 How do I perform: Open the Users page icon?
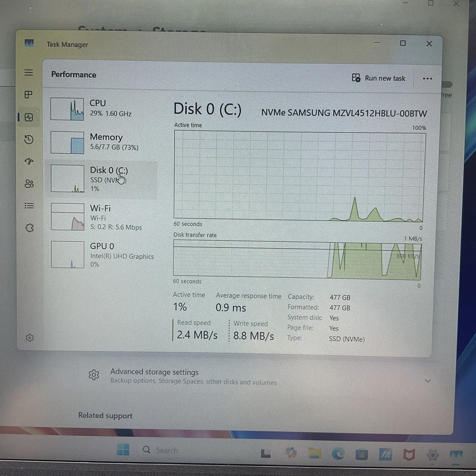point(29,184)
